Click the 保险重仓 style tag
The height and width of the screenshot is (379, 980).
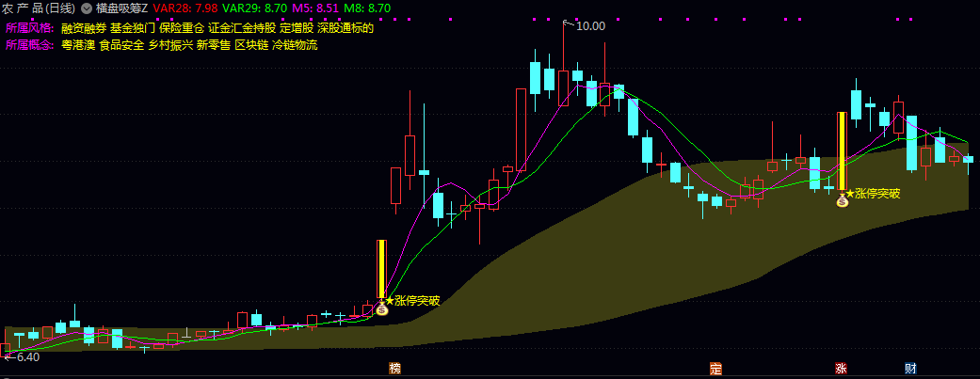pyautogui.click(x=182, y=28)
